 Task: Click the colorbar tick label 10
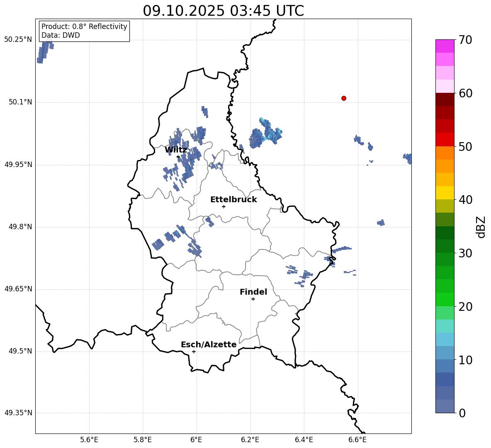[465, 360]
